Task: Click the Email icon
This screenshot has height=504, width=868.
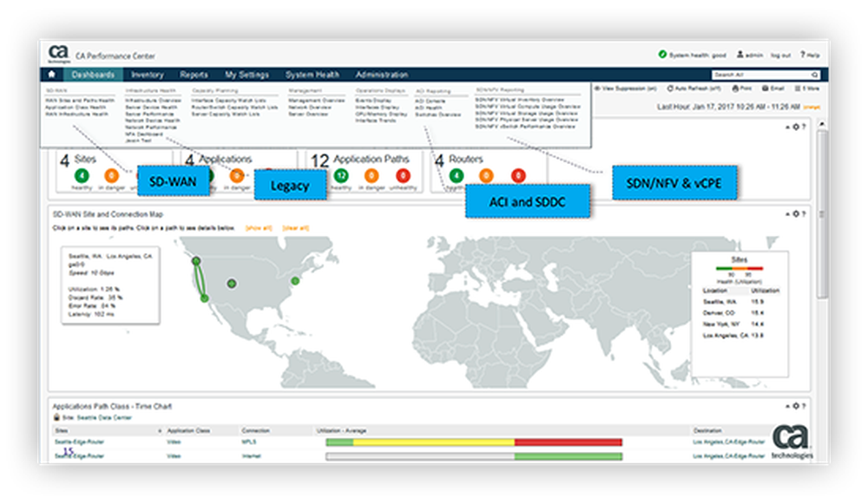Action: click(765, 88)
